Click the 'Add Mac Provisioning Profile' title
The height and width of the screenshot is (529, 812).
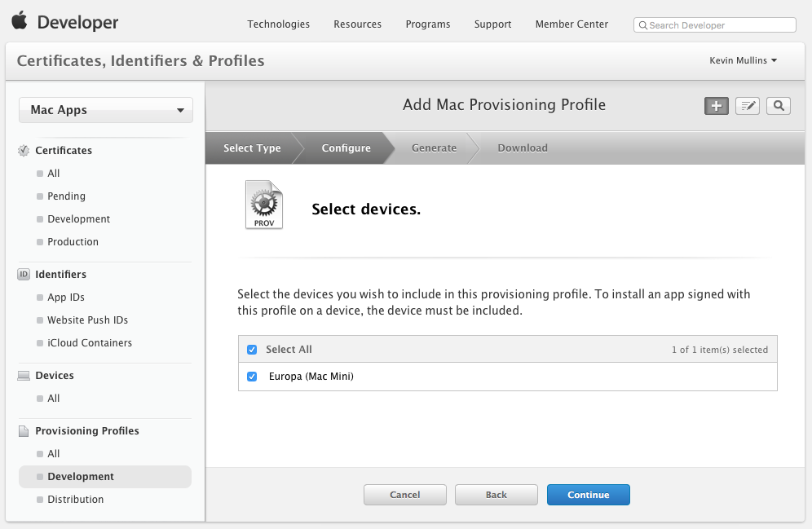point(505,104)
